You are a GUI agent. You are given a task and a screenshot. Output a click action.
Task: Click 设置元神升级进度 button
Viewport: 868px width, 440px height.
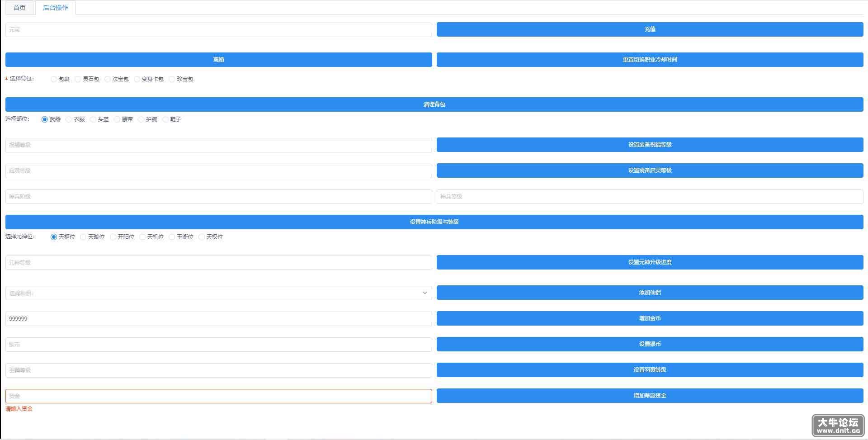(x=650, y=262)
